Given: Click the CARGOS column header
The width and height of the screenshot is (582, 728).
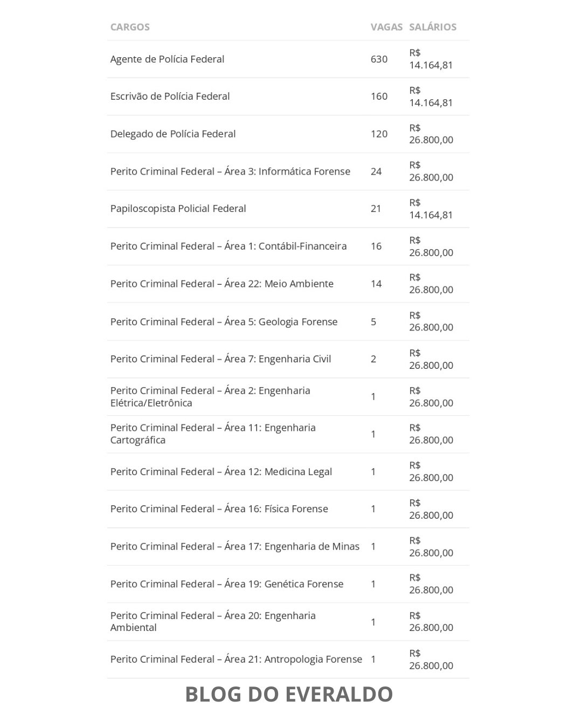Looking at the screenshot, I should click(x=130, y=27).
